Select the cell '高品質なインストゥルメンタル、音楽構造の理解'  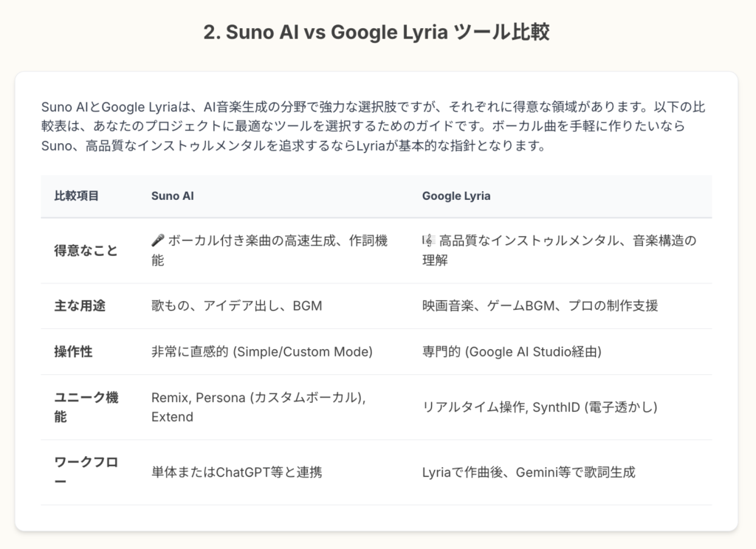tap(560, 250)
